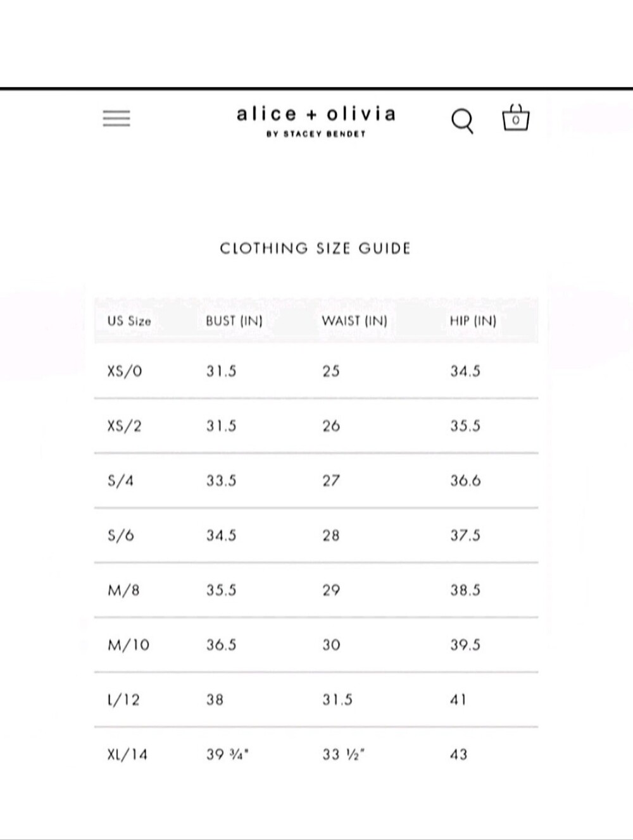Click the Clothing Size Guide heading
The height and width of the screenshot is (840, 633).
coord(315,249)
